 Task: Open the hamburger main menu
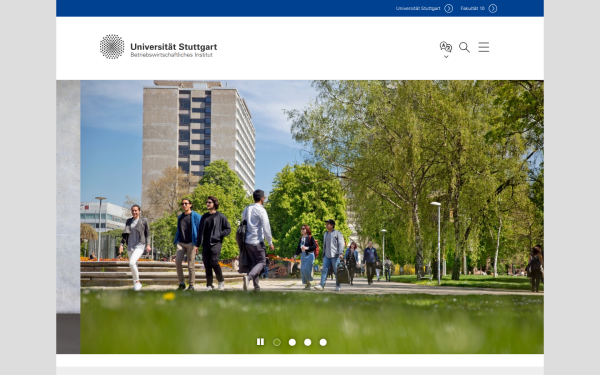coord(484,47)
